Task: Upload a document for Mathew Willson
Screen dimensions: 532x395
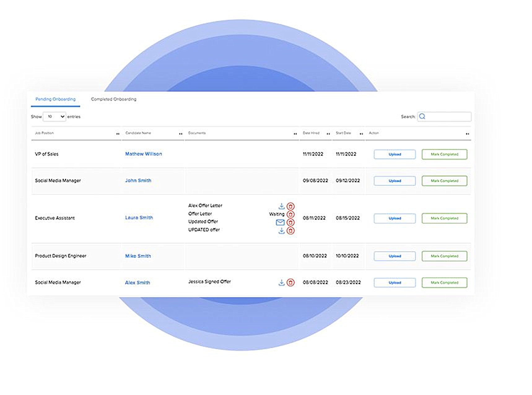Action: 395,154
